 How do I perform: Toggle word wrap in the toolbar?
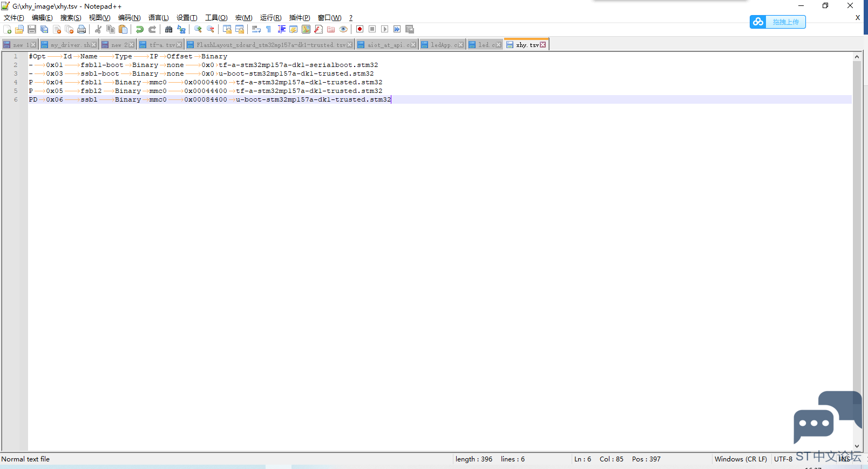tap(256, 29)
